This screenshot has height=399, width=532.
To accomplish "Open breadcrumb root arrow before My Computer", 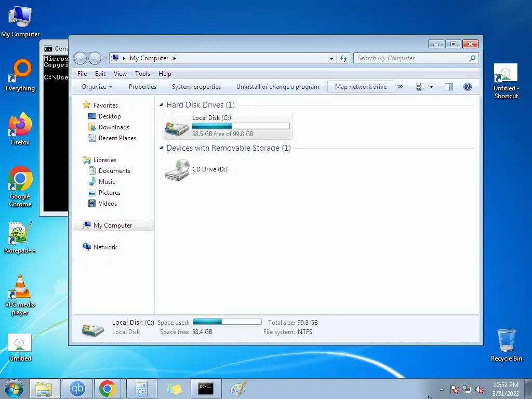I will pos(124,58).
